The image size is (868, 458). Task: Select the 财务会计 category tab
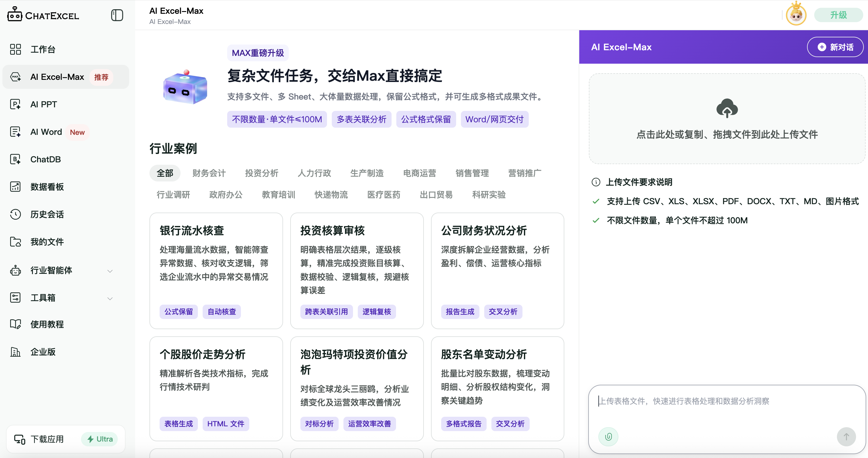pos(209,173)
